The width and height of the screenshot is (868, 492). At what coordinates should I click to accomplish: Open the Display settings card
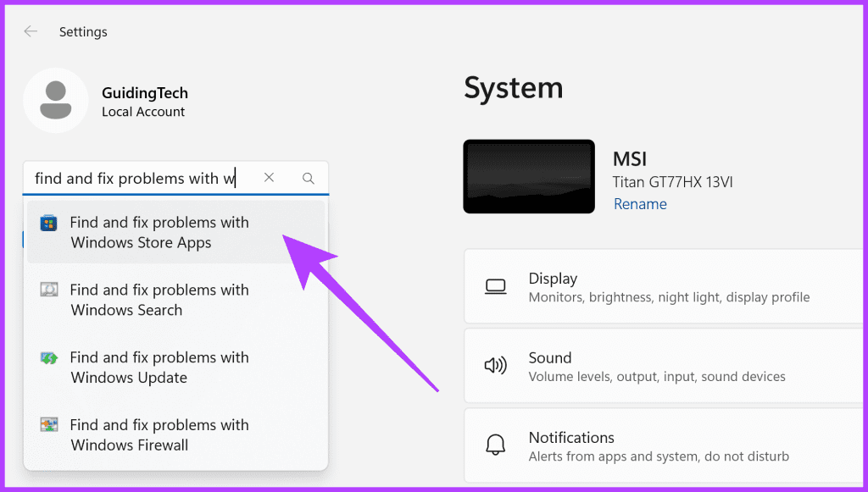click(665, 286)
